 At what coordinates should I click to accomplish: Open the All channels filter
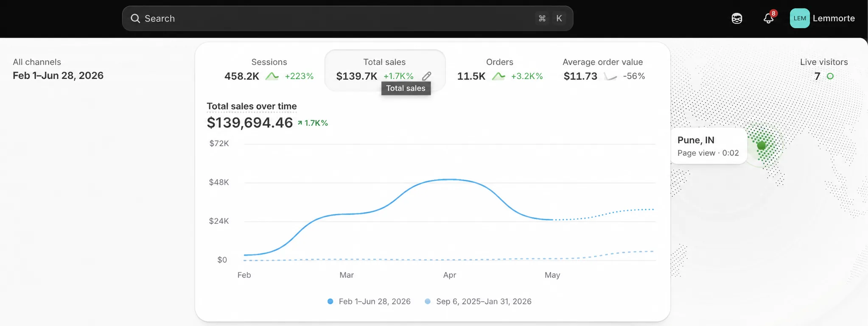[x=37, y=62]
